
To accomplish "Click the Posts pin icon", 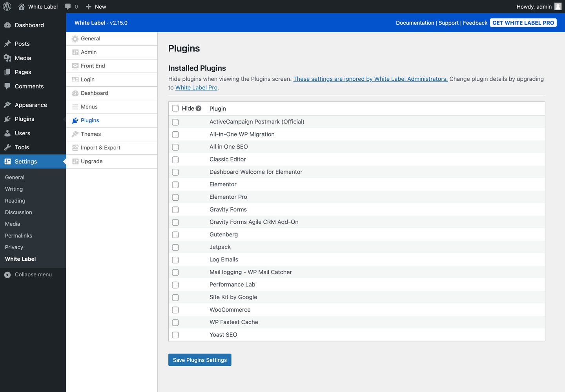I will (7, 44).
